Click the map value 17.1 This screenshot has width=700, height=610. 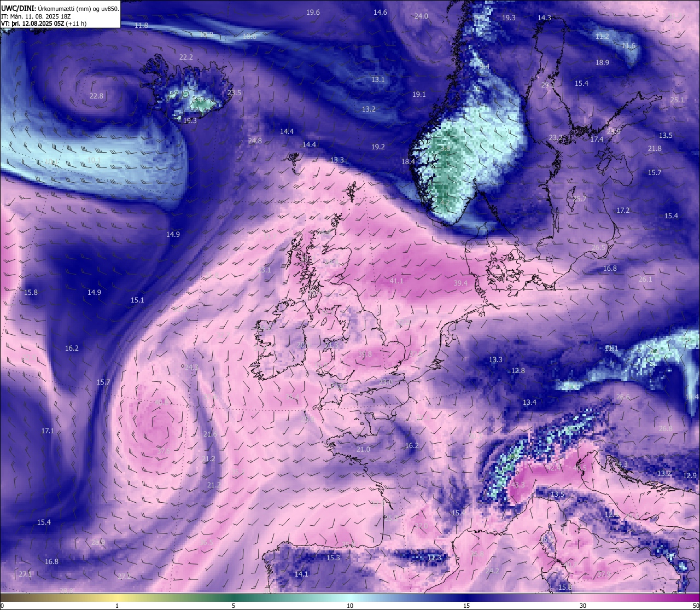pos(48,431)
